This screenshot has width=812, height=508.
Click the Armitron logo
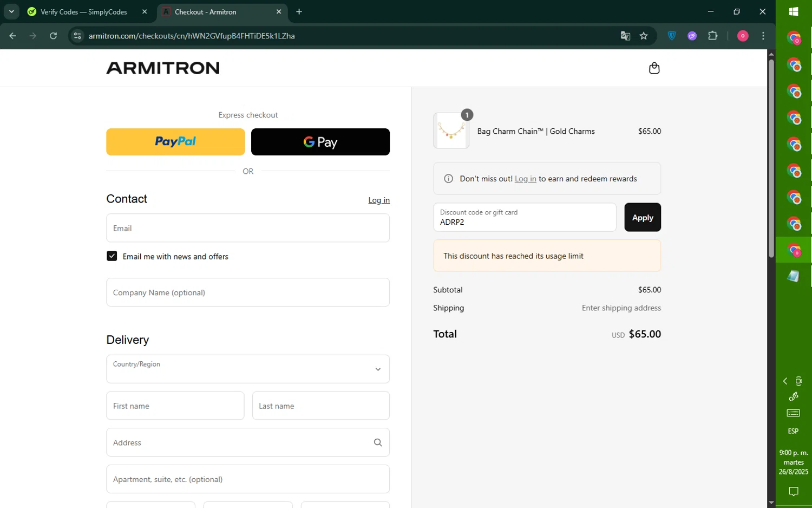pyautogui.click(x=163, y=68)
